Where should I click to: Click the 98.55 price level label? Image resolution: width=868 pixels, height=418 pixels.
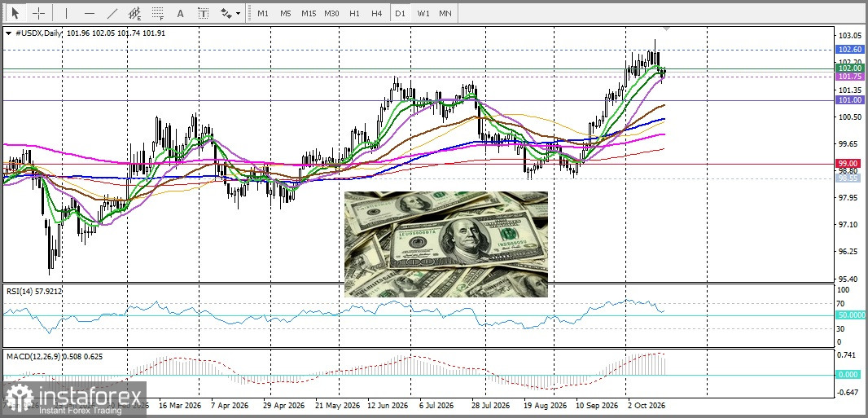849,178
